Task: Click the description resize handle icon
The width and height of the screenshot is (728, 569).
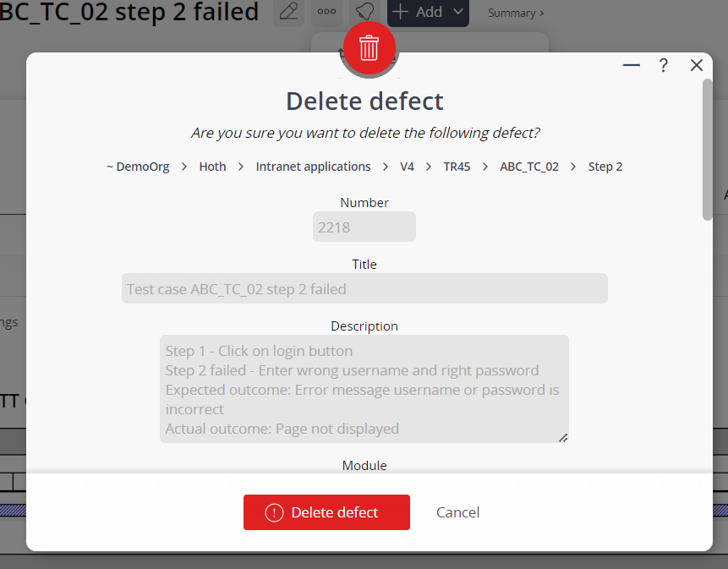Action: [563, 437]
